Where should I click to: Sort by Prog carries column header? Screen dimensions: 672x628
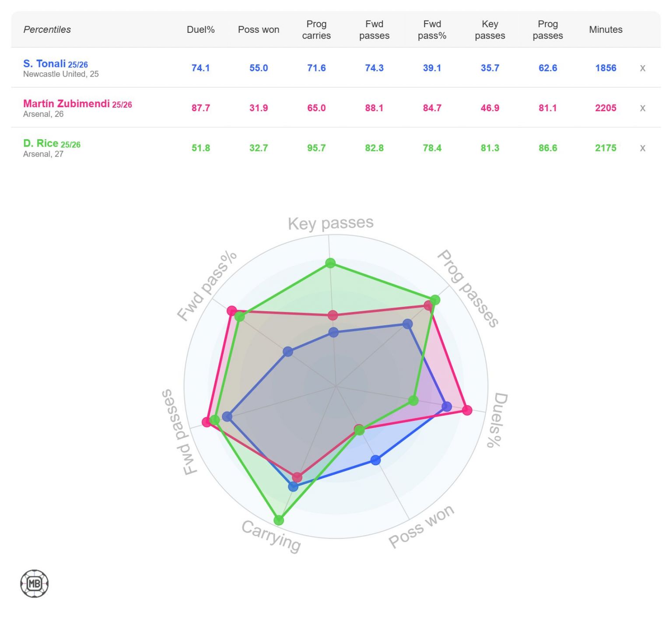click(316, 29)
